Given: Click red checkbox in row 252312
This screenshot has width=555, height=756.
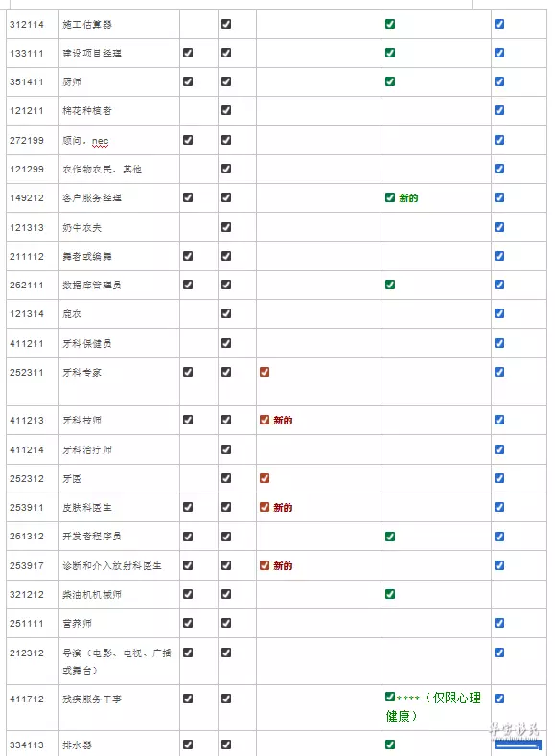Looking at the screenshot, I should click(x=265, y=478).
